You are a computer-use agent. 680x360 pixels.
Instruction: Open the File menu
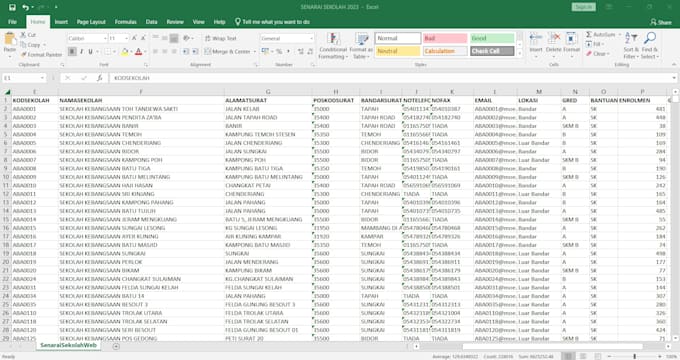pyautogui.click(x=12, y=22)
